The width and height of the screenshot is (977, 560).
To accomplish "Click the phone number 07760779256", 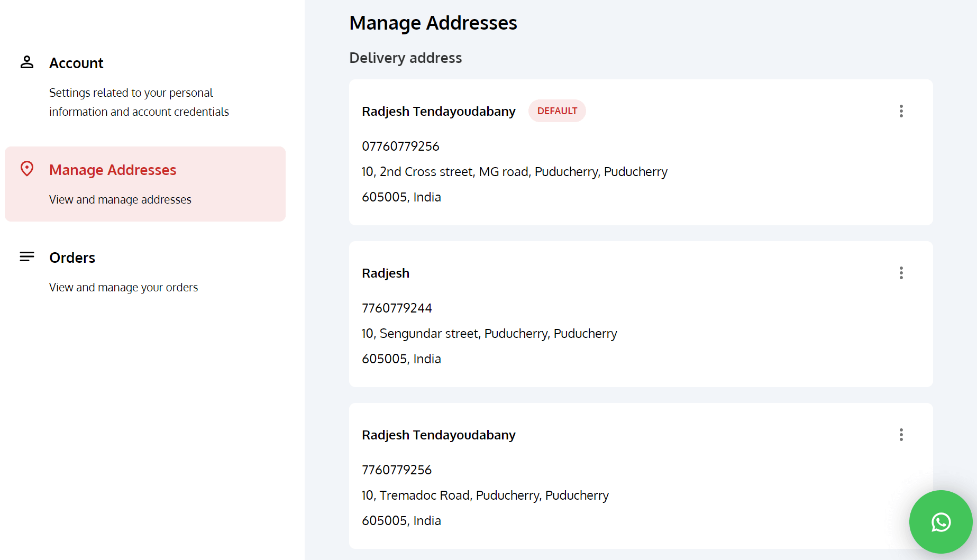I will pos(400,146).
